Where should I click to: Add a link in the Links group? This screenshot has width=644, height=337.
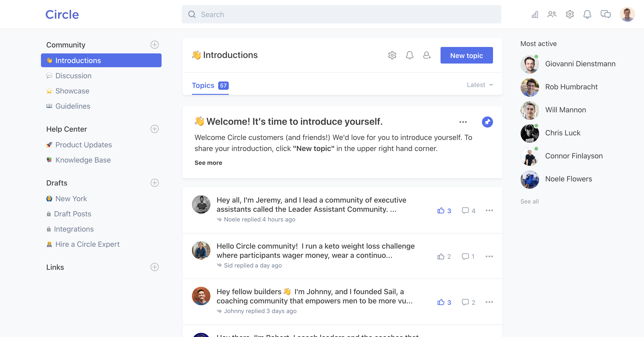(154, 267)
